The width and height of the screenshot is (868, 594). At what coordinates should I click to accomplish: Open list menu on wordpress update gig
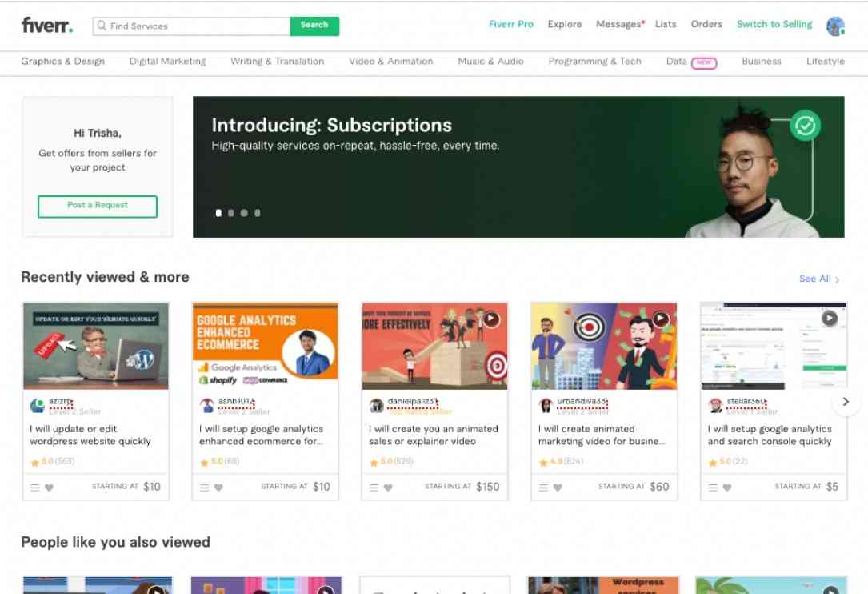[35, 488]
